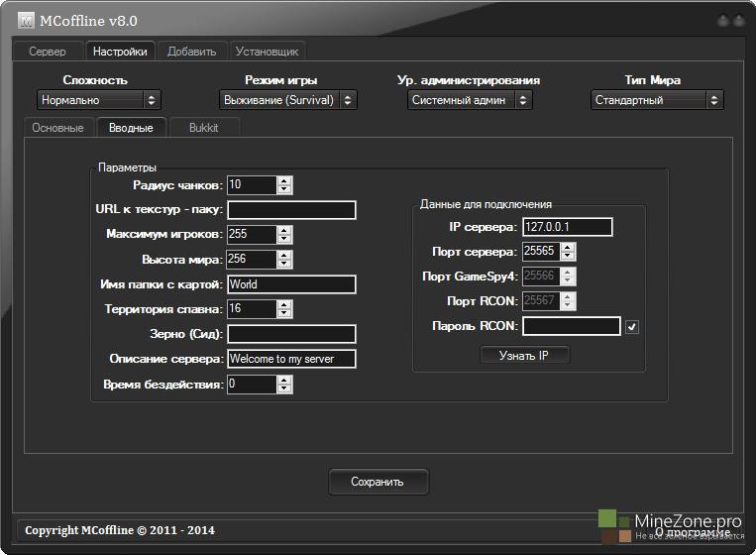Open the Ур. администрирования dropdown

click(470, 100)
